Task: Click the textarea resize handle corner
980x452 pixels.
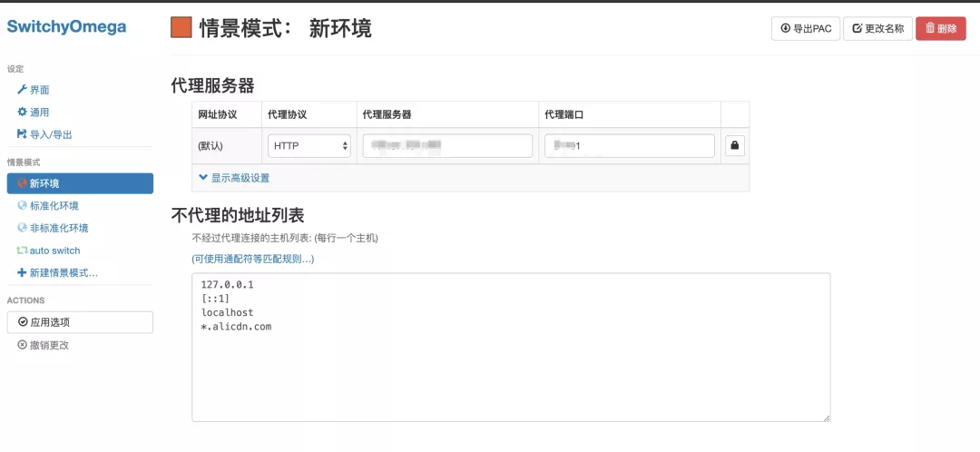Action: (x=827, y=418)
